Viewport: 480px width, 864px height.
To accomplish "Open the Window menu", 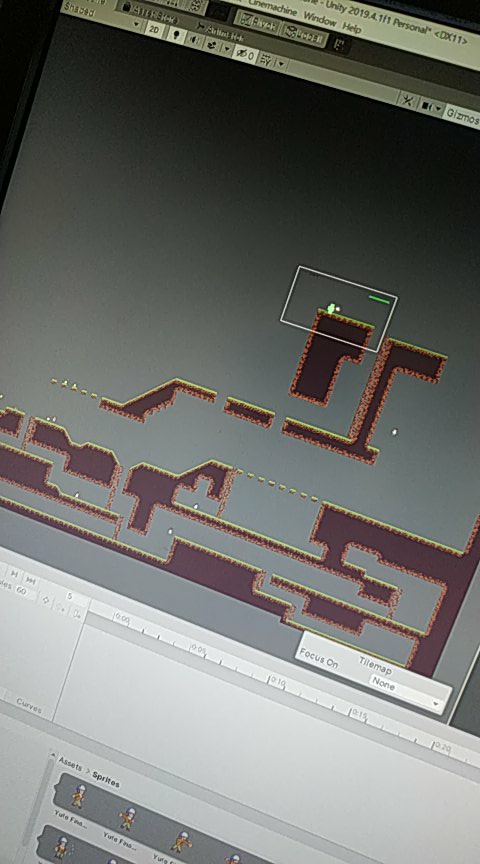I will tap(320, 20).
